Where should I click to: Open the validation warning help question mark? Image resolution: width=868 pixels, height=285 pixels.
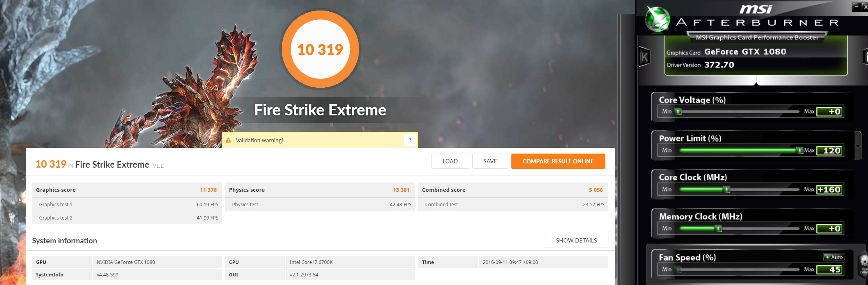tap(410, 140)
